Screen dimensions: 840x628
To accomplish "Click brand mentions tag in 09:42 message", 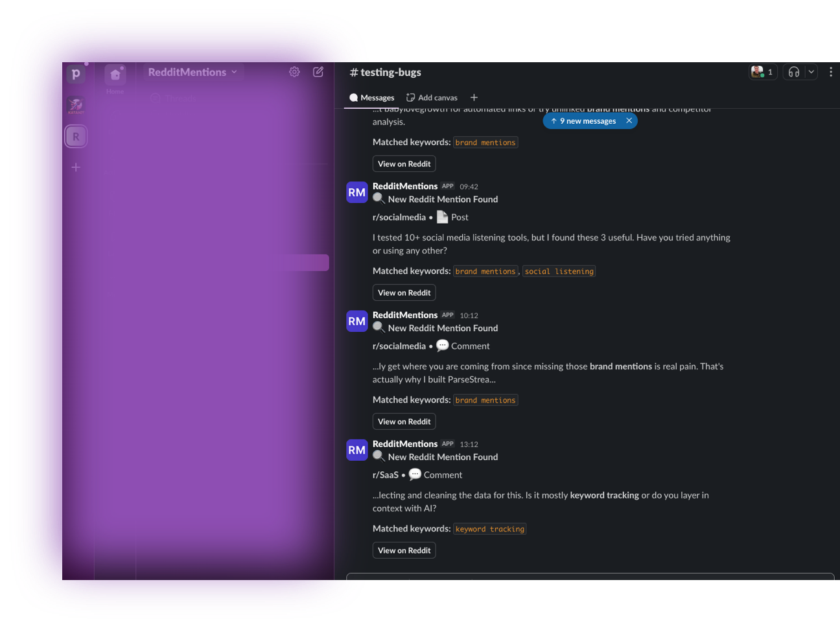I will (x=485, y=272).
